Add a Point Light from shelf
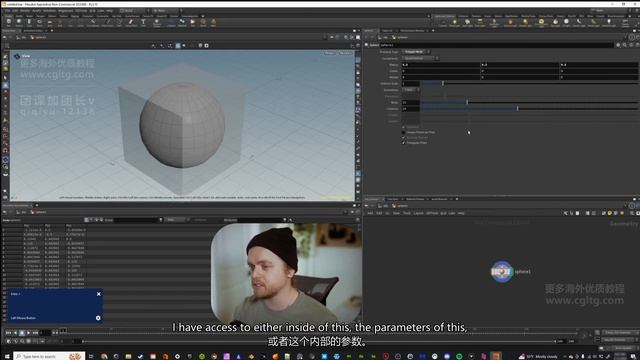 (x=455, y=23)
